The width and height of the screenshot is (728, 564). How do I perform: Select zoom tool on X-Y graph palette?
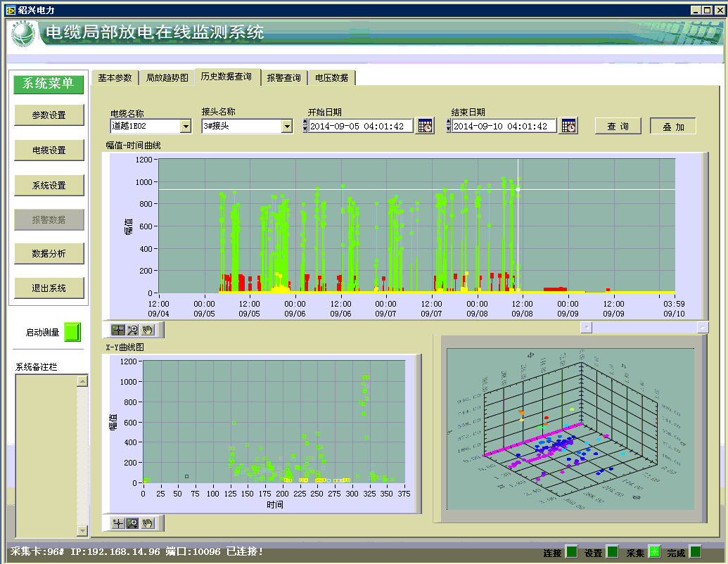(133, 523)
